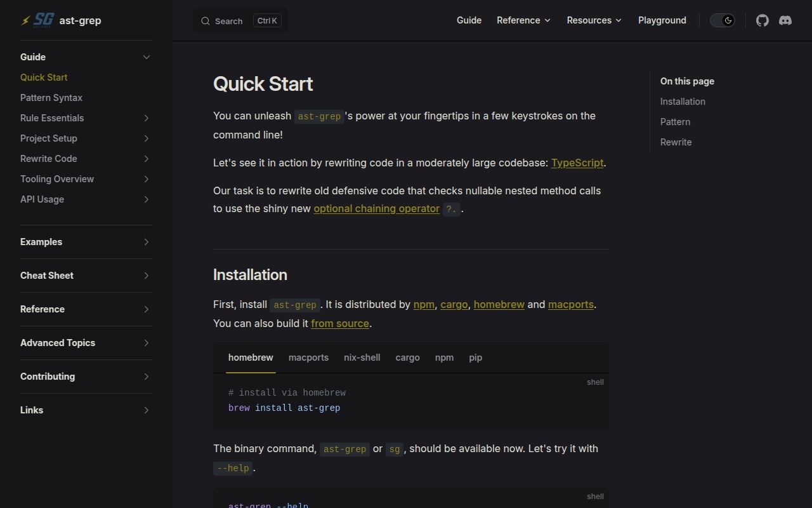Switch to the macports tab
This screenshot has height=508, width=812.
pyautogui.click(x=308, y=358)
